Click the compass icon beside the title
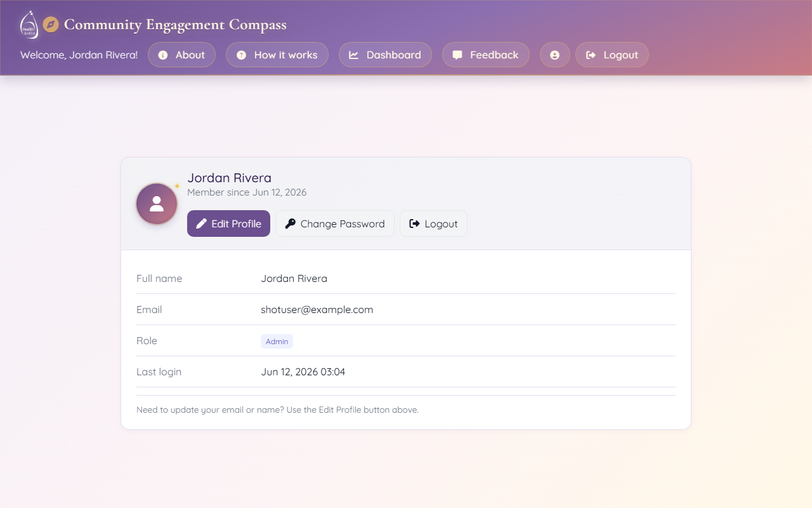The width and height of the screenshot is (812, 508). (51, 25)
